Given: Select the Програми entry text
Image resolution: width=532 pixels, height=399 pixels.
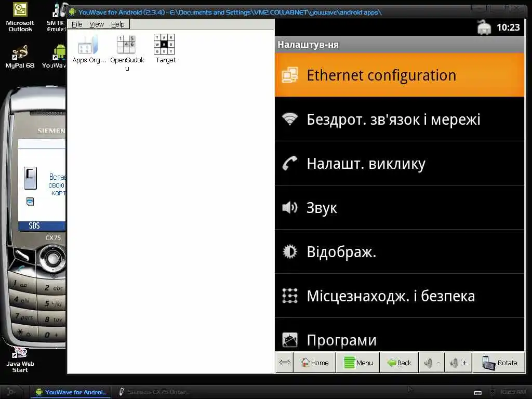Looking at the screenshot, I should coord(341,340).
